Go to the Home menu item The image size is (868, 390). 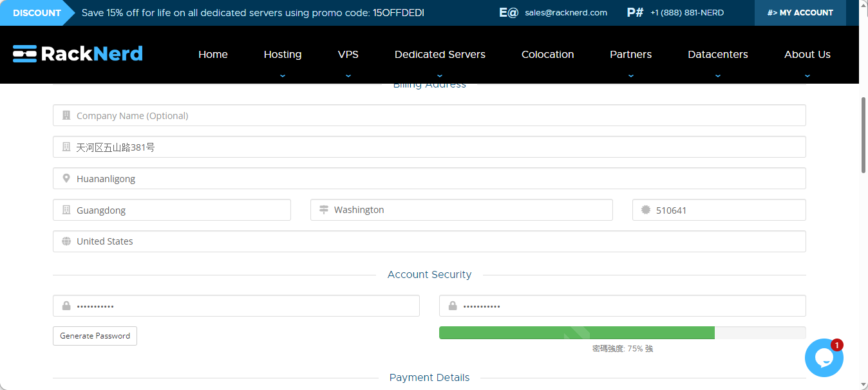click(212, 55)
